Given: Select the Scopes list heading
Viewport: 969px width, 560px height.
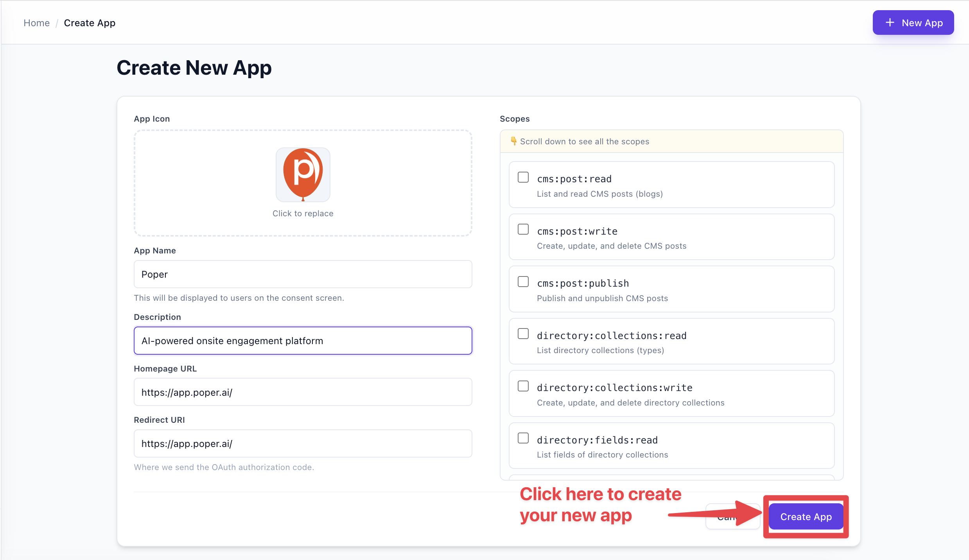Looking at the screenshot, I should pos(515,118).
